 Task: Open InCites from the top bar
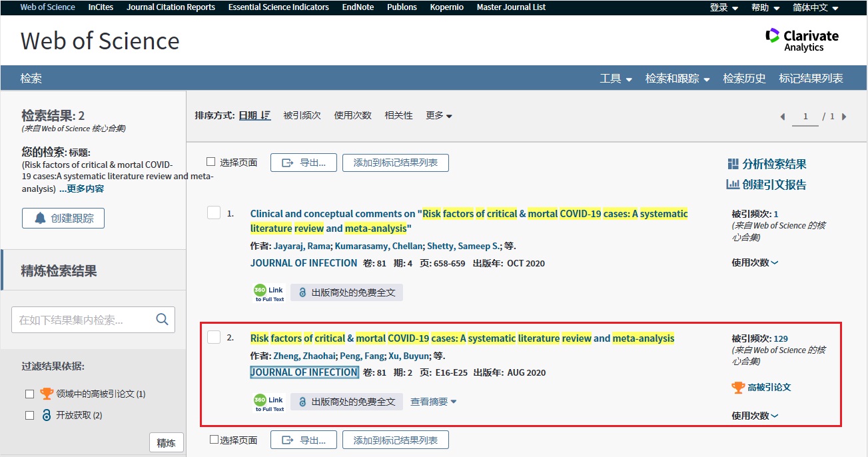101,7
